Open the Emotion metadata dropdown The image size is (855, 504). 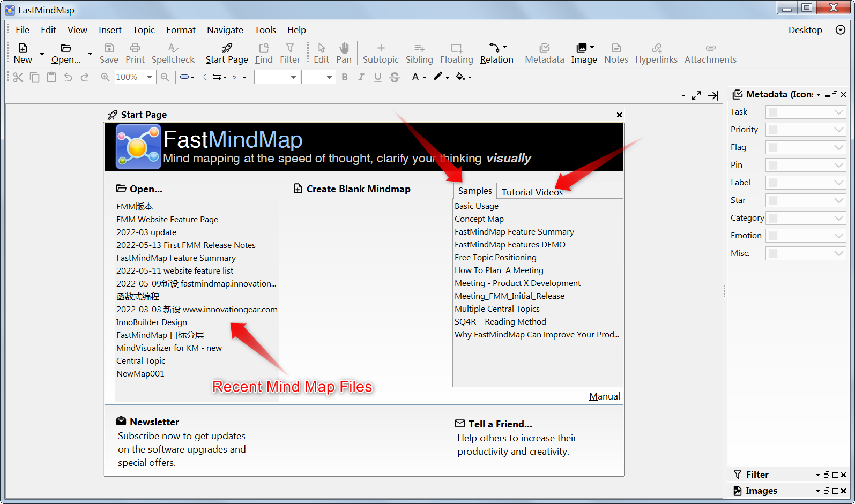pos(806,236)
